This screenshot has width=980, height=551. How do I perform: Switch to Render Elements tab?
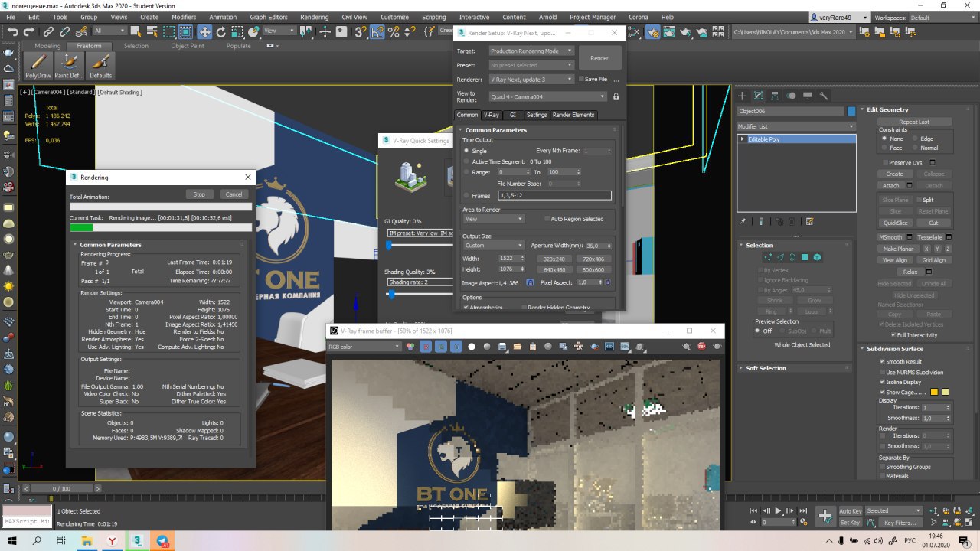tap(573, 115)
